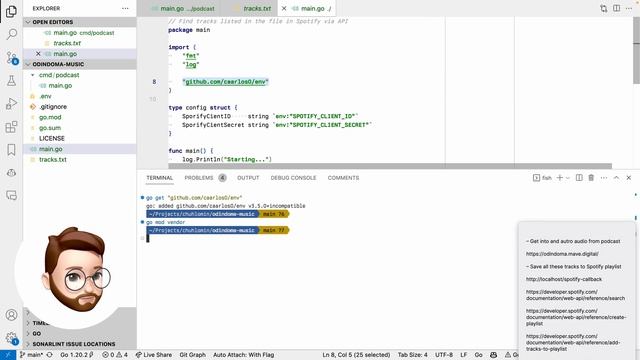Viewport: 640px width, 360px height.
Task: Open the Testing flask icon
Action: [11, 80]
